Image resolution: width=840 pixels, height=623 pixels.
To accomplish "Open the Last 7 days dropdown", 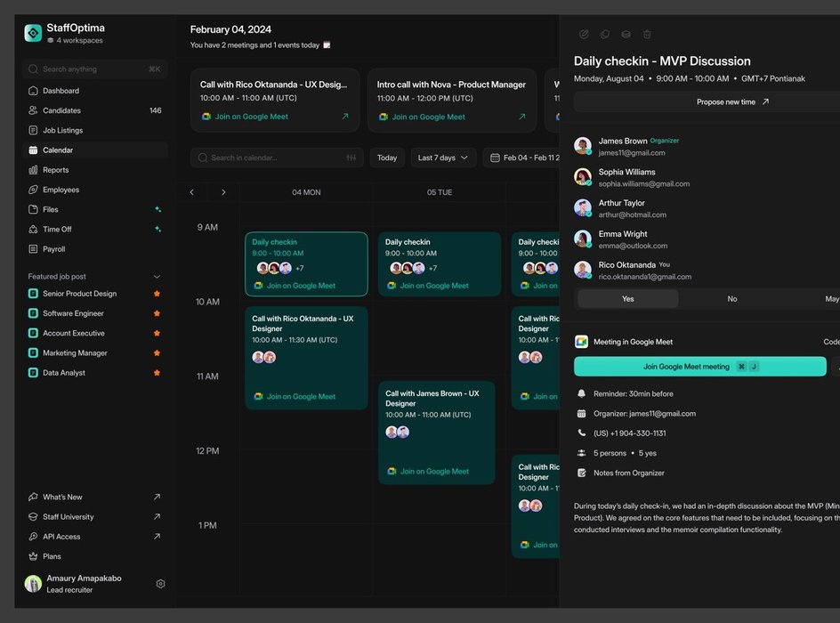I will [442, 158].
